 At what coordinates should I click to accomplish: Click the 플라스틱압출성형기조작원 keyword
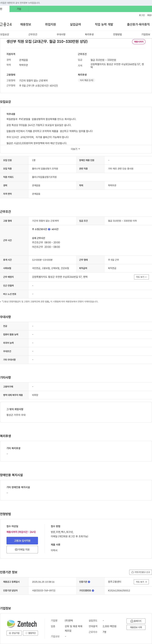tap(44, 177)
